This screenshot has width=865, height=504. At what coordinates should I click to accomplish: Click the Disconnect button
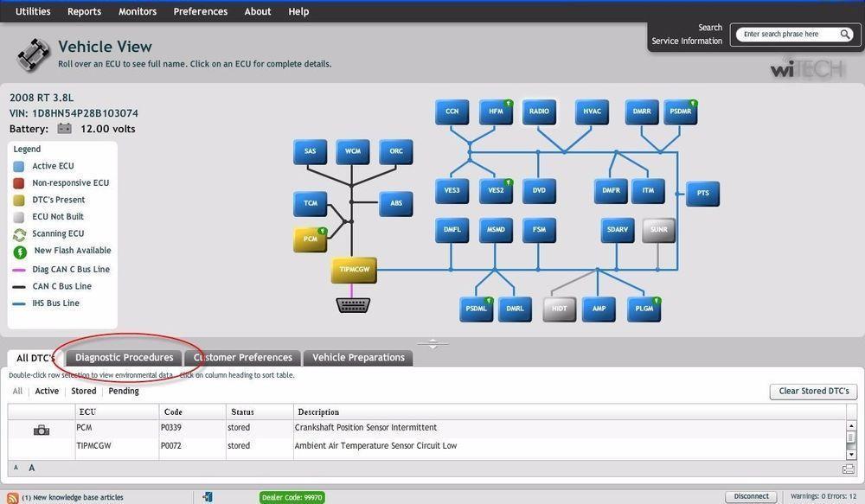752,496
